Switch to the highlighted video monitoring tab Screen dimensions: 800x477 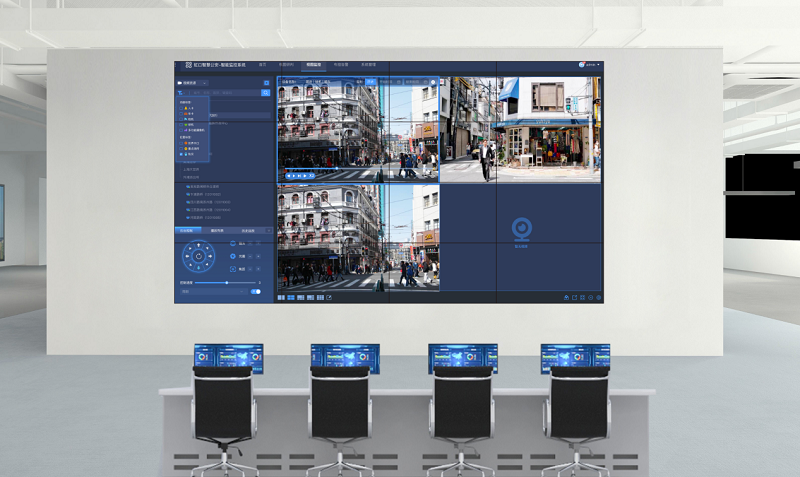pos(314,65)
